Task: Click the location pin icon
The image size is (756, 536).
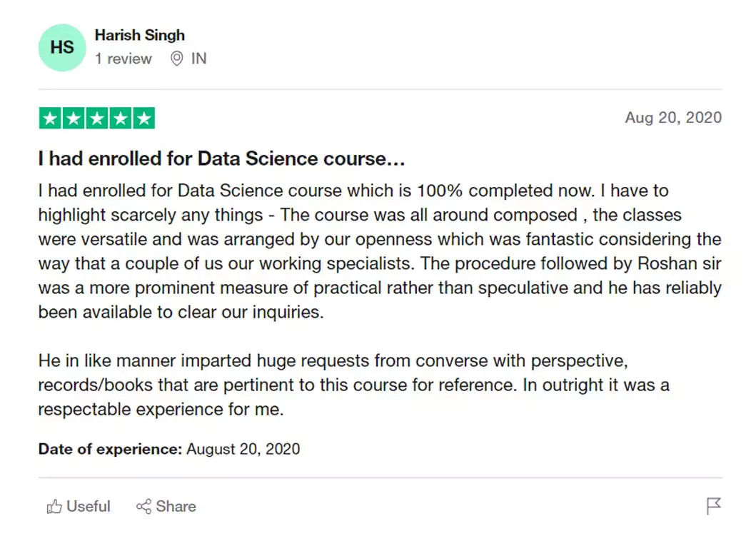Action: pos(177,59)
